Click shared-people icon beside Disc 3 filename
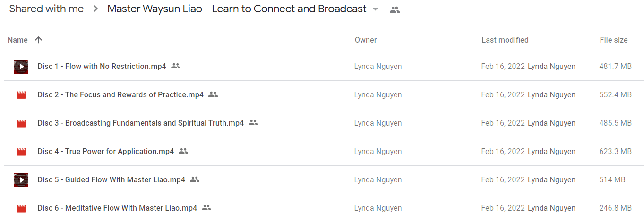 point(253,123)
